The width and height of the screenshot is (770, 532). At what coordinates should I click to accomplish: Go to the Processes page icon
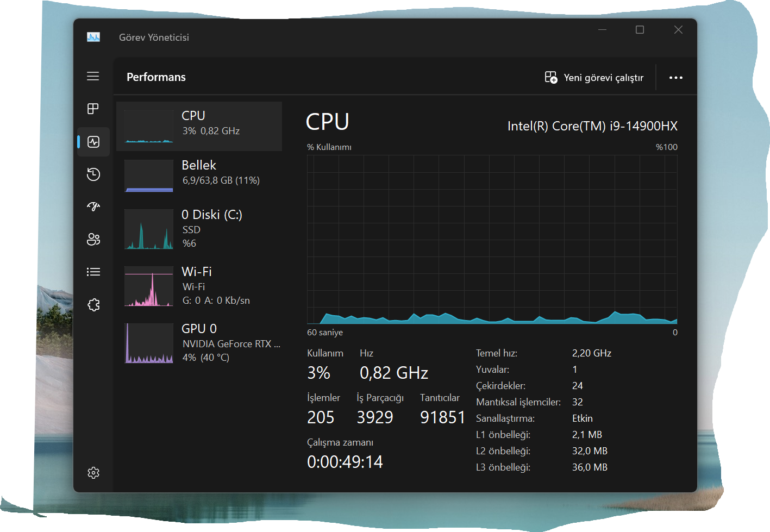coord(93,109)
